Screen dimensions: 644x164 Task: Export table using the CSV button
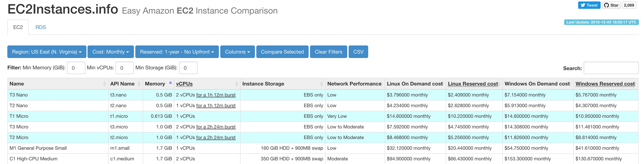tap(358, 52)
